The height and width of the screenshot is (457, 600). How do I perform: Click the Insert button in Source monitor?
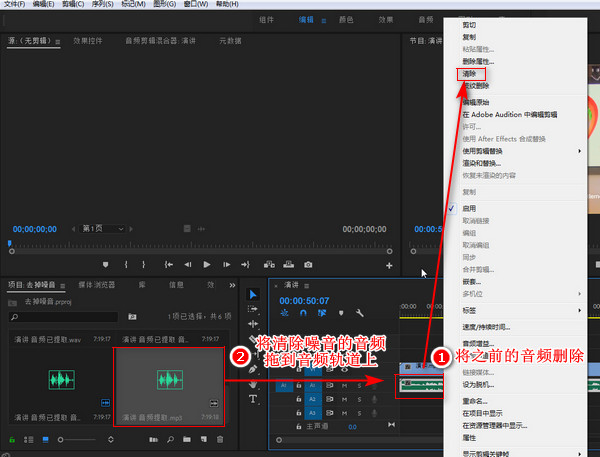coord(269,264)
